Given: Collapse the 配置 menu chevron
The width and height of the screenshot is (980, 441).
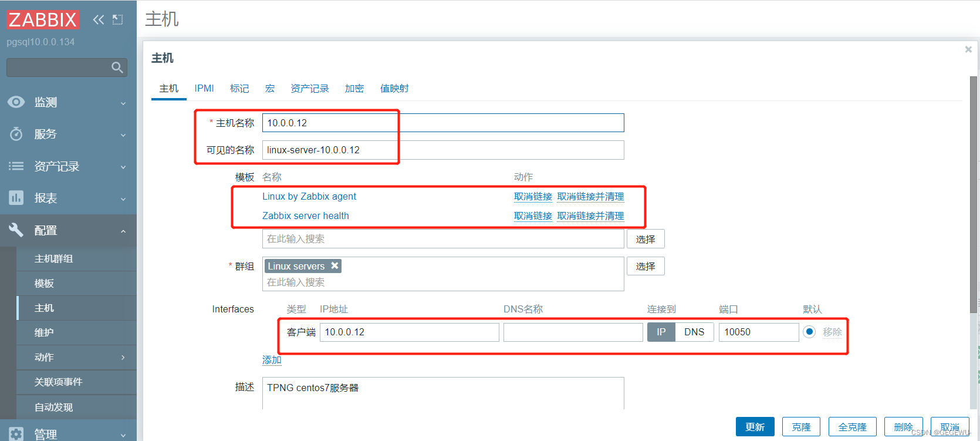Looking at the screenshot, I should tap(123, 231).
